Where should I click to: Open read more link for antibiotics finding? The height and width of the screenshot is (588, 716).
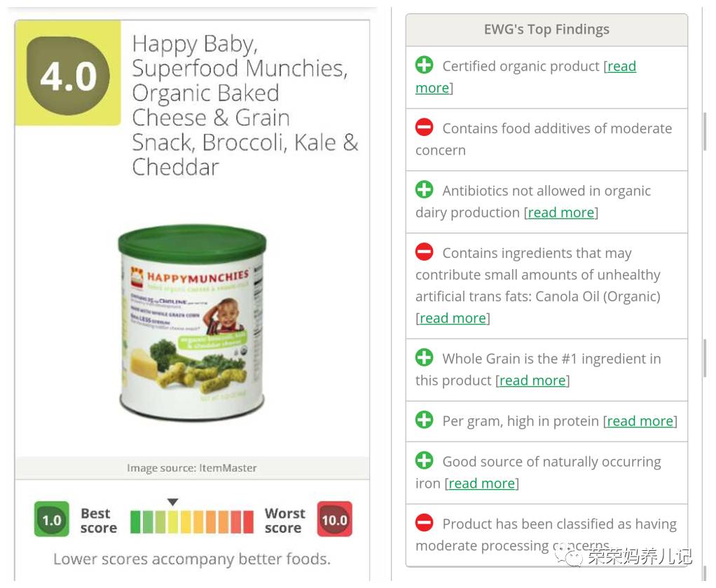(561, 212)
